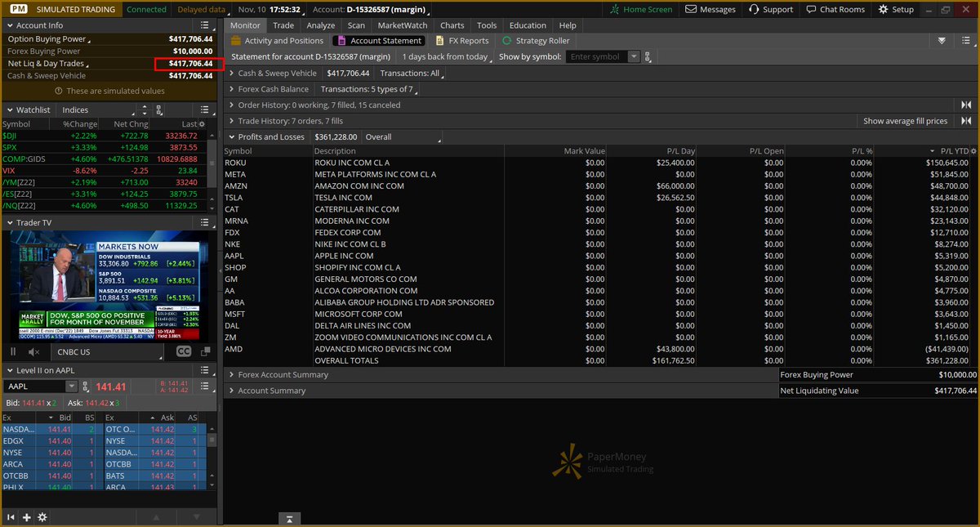Open the Overall P/L dropdown
The width and height of the screenshot is (980, 527).
coord(401,137)
